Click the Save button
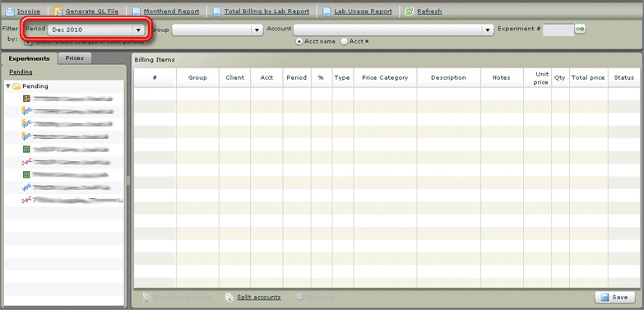Image resolution: width=644 pixels, height=310 pixels. pos(614,298)
